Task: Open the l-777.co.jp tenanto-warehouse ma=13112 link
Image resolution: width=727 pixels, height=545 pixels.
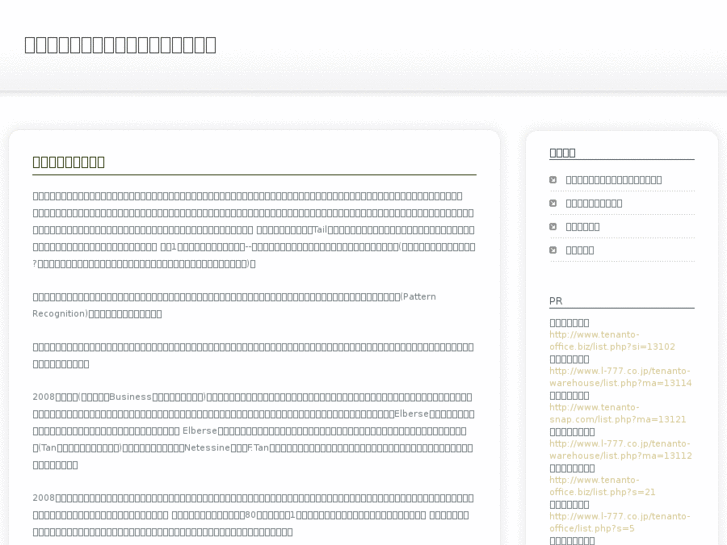Action: [620, 449]
